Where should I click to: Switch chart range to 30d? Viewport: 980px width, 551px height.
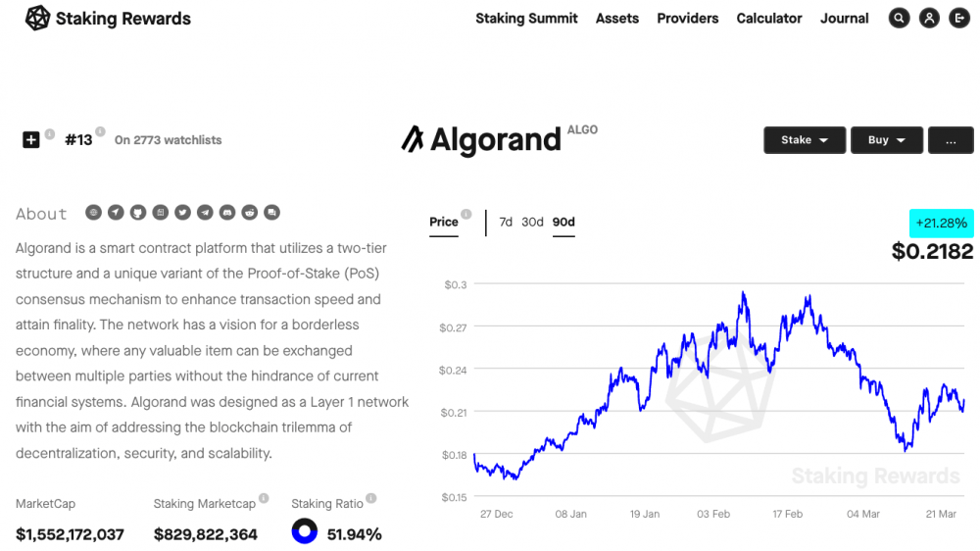coord(532,222)
